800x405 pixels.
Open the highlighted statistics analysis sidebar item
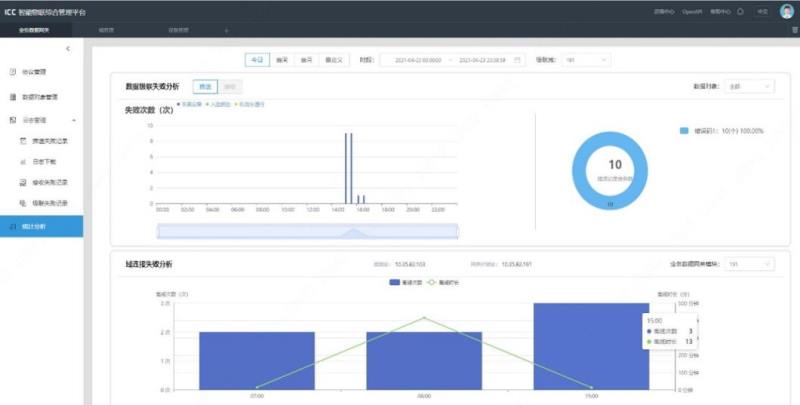[41, 226]
